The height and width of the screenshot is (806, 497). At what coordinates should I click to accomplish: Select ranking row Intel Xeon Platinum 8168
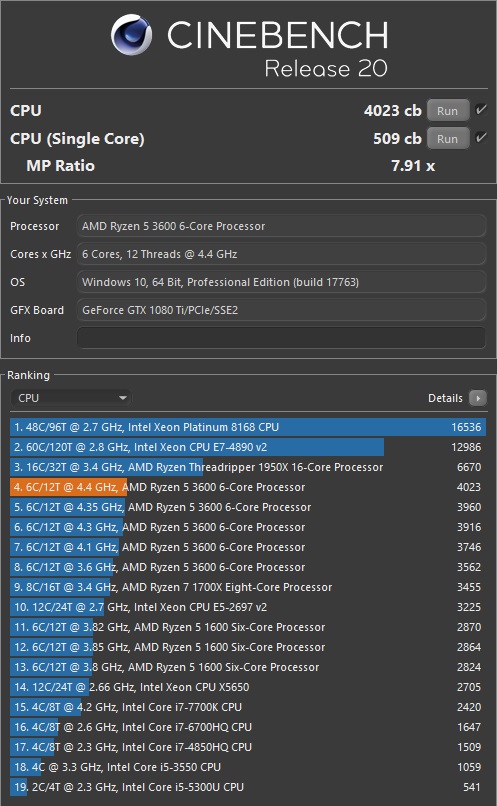(x=248, y=427)
